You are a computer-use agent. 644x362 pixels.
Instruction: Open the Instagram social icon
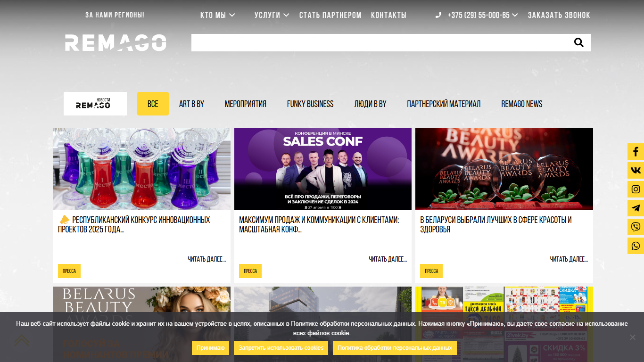pyautogui.click(x=636, y=189)
